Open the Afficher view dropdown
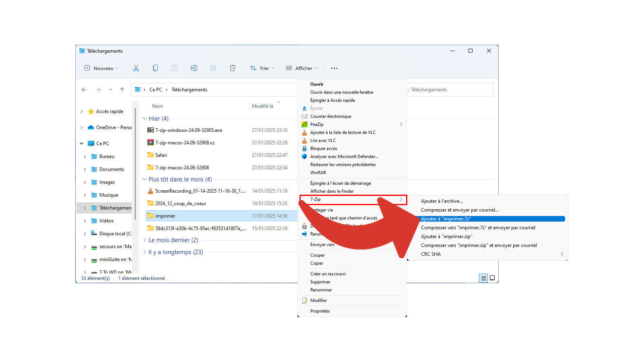Screen dimensions: 644x362 pyautogui.click(x=302, y=68)
